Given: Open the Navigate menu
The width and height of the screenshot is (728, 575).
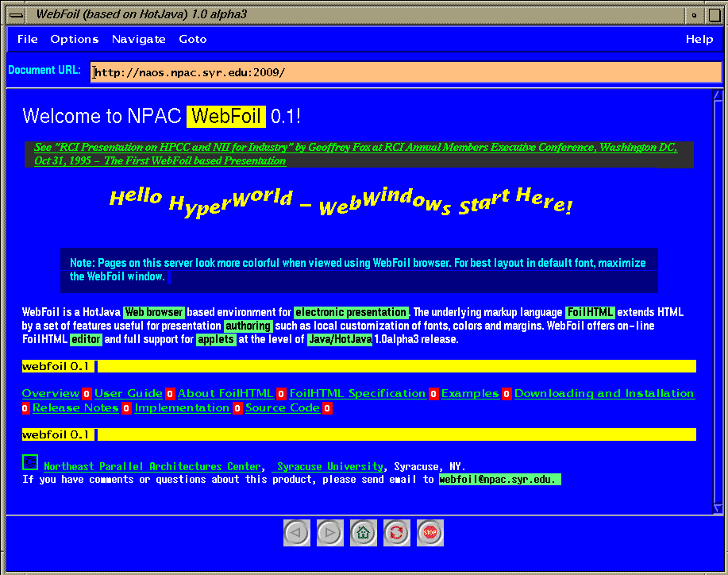Looking at the screenshot, I should tap(138, 40).
